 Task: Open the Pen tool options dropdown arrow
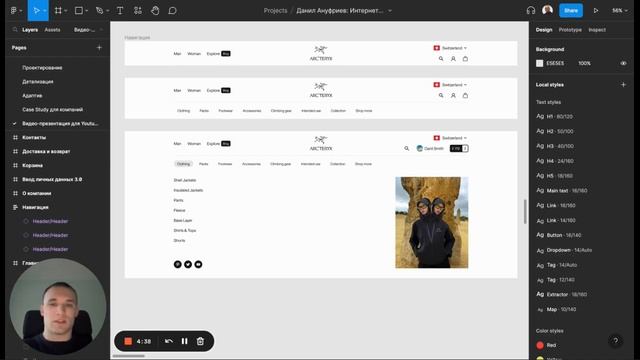tap(107, 11)
